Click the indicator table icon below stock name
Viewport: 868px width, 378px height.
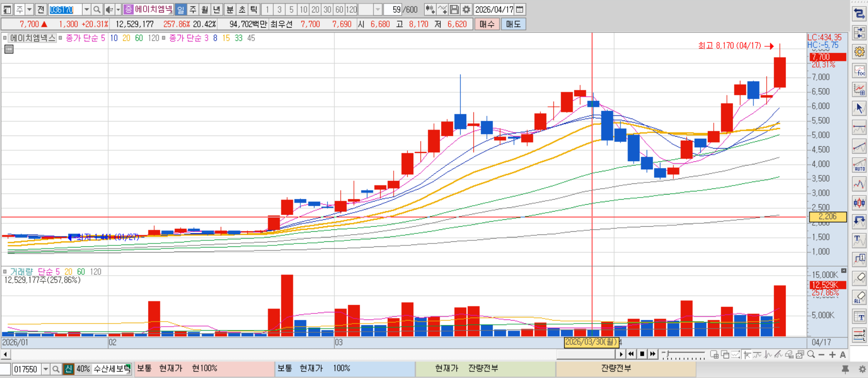click(9, 49)
